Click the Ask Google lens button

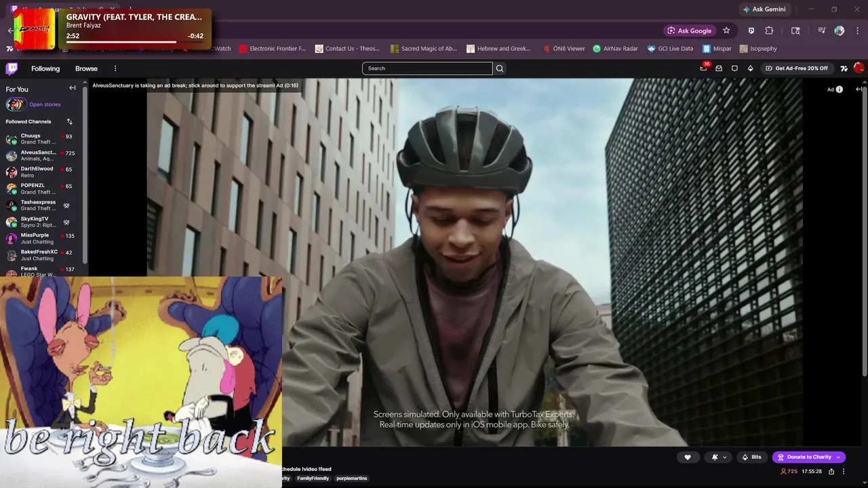(x=690, y=30)
